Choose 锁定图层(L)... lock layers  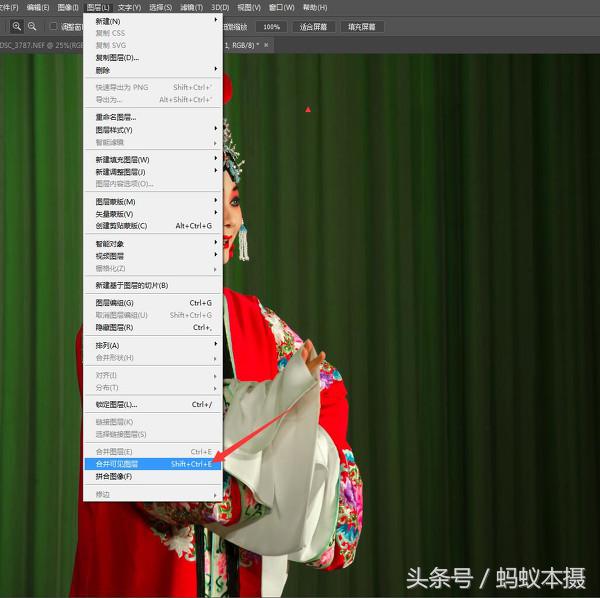pyautogui.click(x=153, y=404)
